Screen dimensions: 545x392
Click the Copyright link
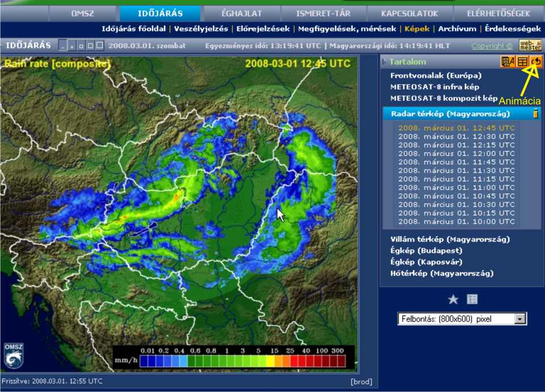pyautogui.click(x=492, y=46)
